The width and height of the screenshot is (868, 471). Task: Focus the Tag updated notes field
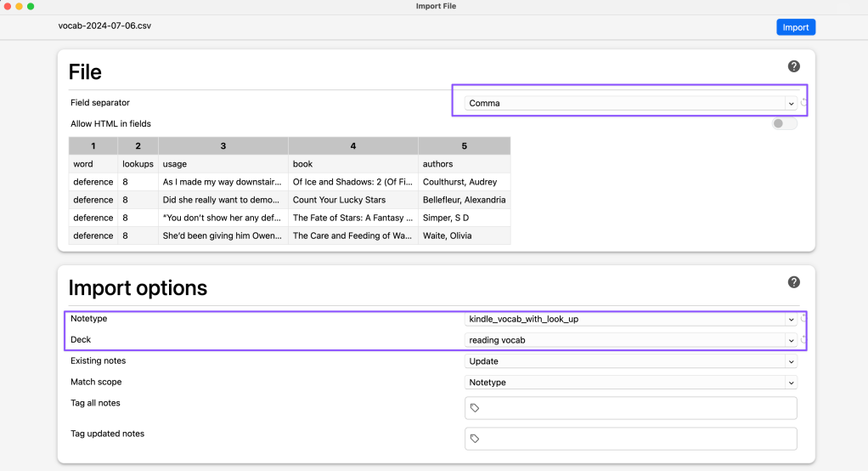pyautogui.click(x=637, y=439)
